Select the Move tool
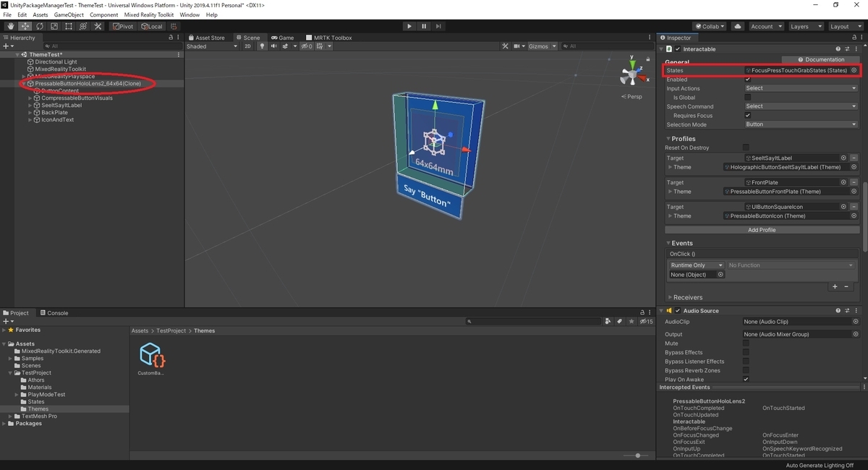 click(25, 26)
